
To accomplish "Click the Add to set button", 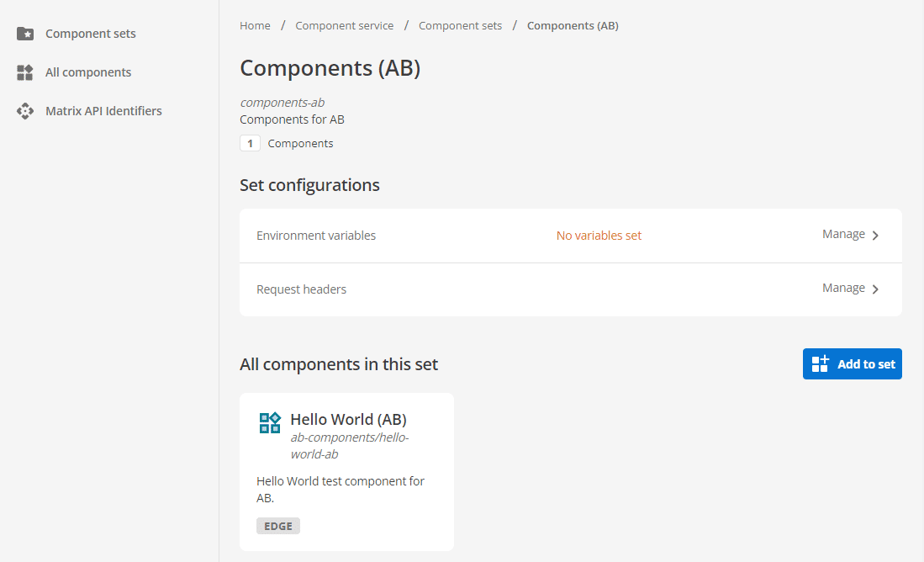I will (852, 363).
